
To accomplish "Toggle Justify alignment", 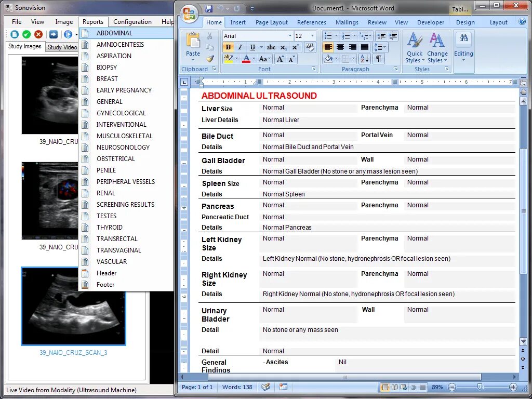I will [365, 47].
